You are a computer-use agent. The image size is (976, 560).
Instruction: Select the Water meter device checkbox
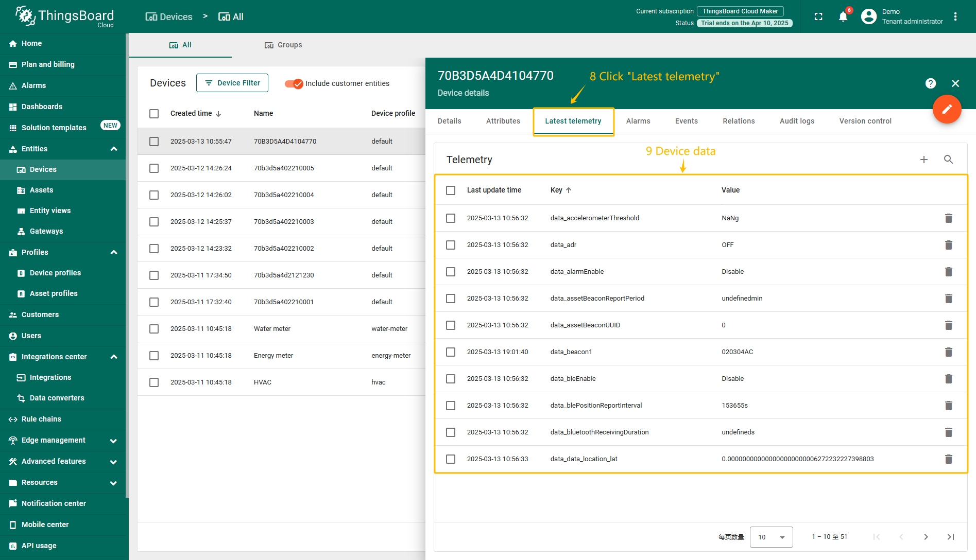pos(154,329)
